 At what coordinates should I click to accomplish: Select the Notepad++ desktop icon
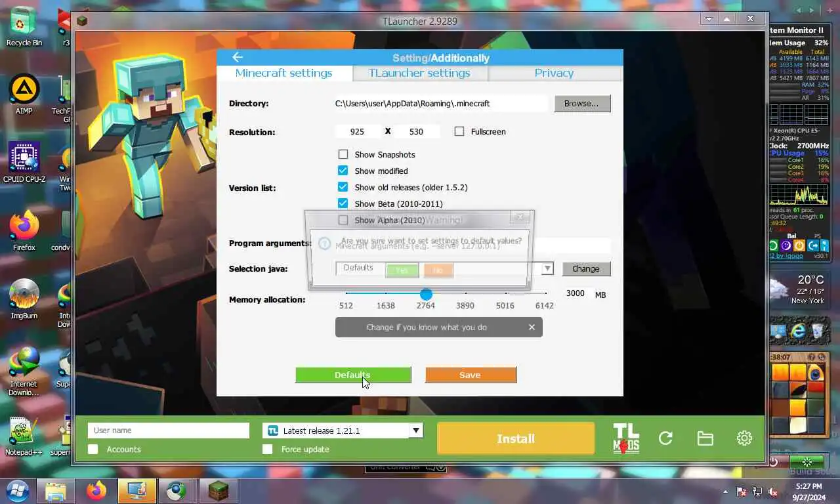click(x=24, y=435)
